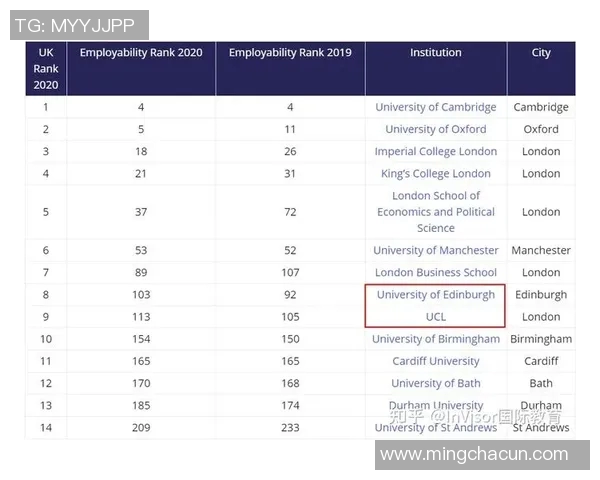Screen dimensions: 600x480
Task: Click the London Business School link
Action: (x=435, y=272)
